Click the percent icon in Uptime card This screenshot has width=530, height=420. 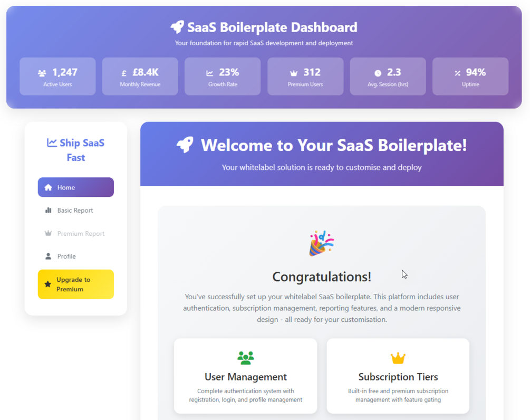pos(457,73)
